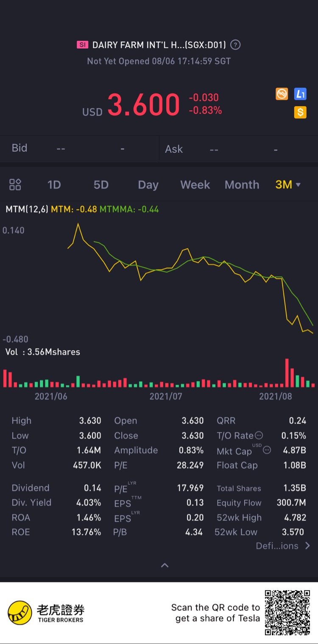Tap the Vol : 3.56Mshares label
This screenshot has width=318, height=644.
(43, 352)
